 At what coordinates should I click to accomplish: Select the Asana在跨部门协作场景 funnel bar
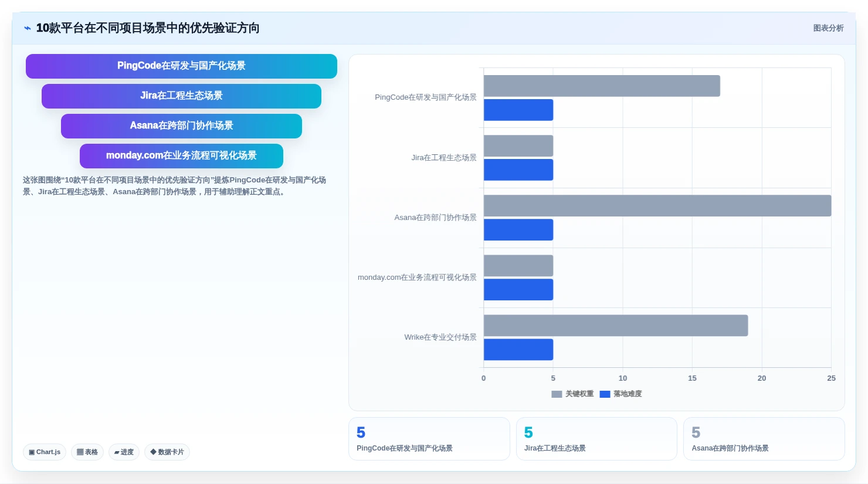[181, 126]
